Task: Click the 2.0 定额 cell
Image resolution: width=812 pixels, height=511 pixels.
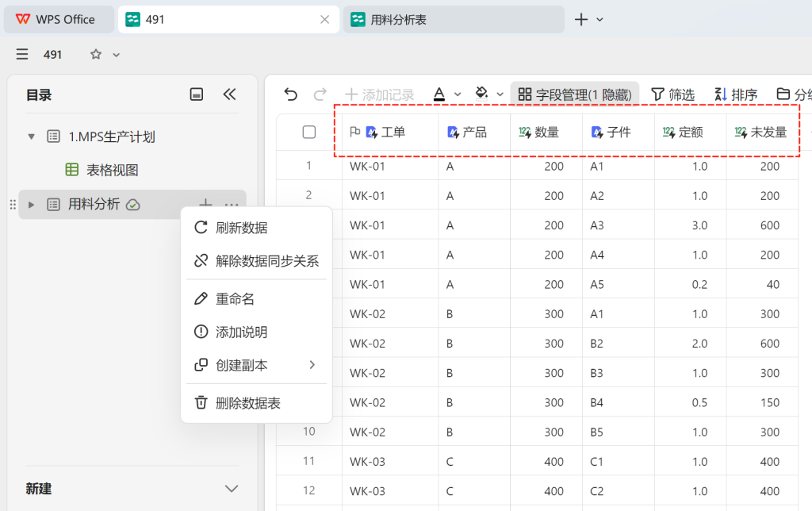Action: (691, 344)
